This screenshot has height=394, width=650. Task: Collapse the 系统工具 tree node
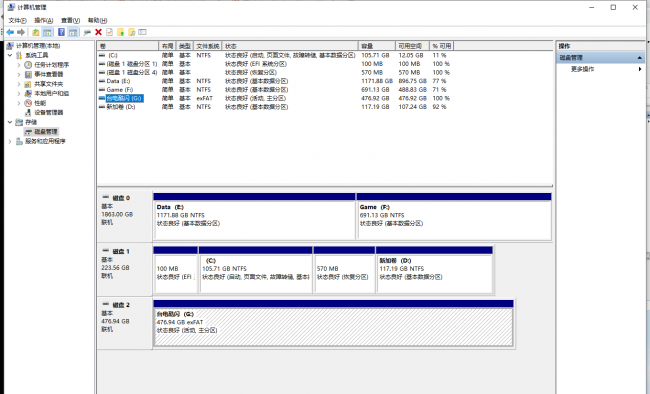(10, 55)
